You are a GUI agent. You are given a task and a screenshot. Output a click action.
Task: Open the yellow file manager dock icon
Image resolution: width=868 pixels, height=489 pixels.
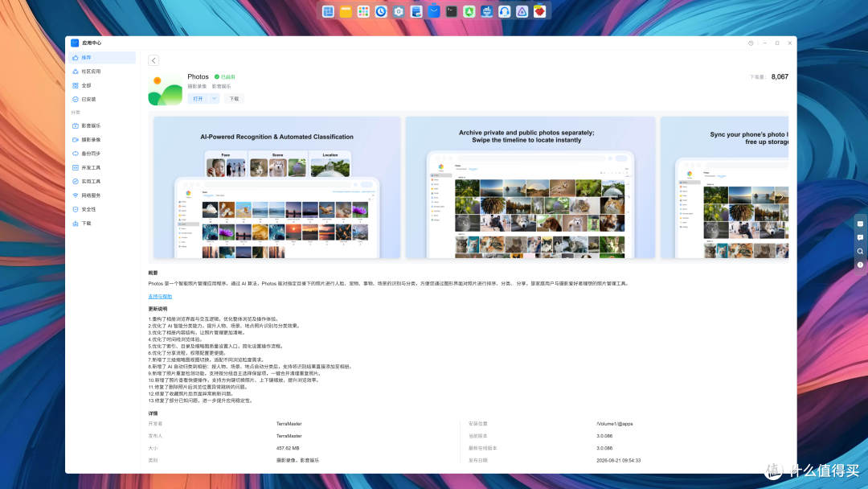[346, 11]
